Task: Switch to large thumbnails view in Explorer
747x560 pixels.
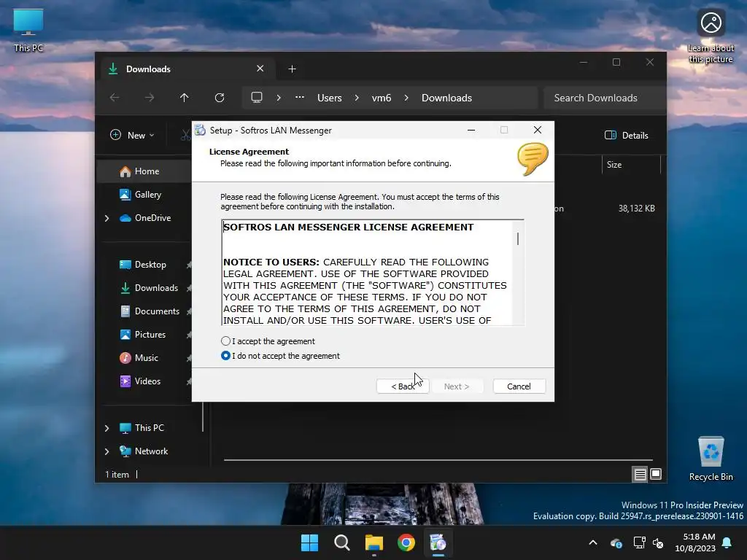Action: (656, 474)
